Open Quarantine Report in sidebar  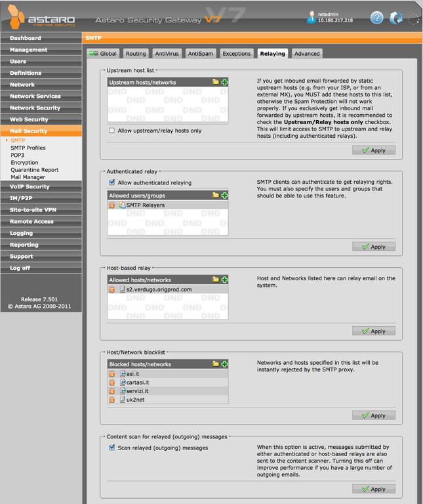click(x=35, y=170)
